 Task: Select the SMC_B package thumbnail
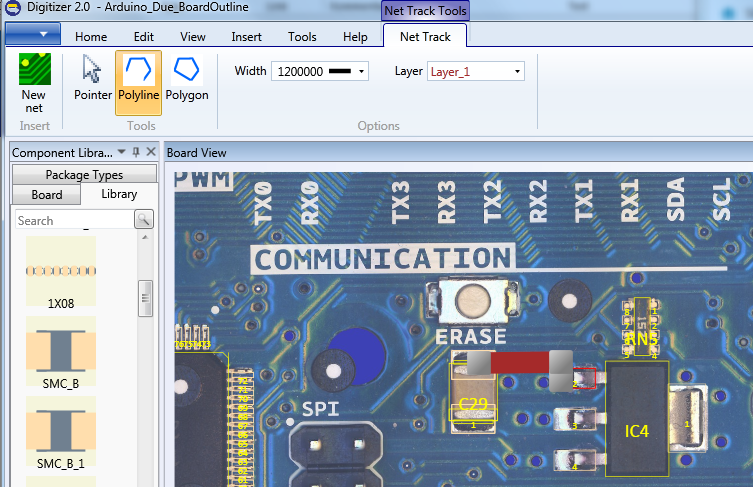[x=61, y=352]
